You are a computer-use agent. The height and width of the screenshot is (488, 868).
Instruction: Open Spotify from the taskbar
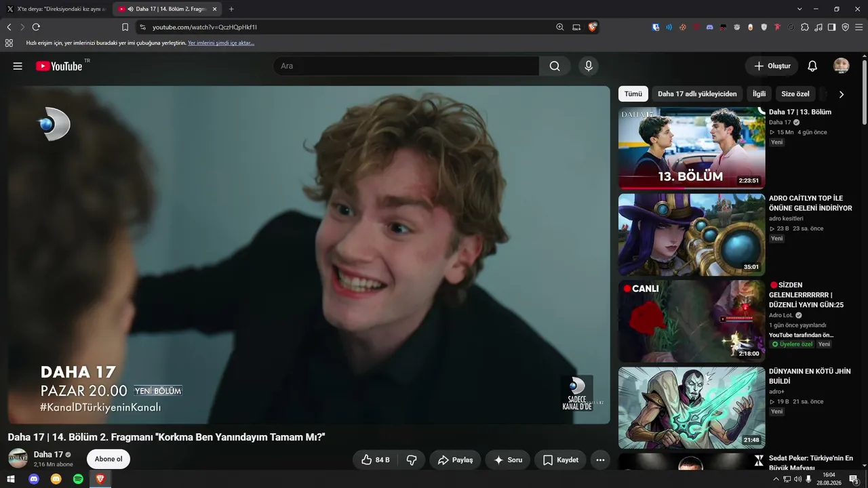[x=78, y=479]
